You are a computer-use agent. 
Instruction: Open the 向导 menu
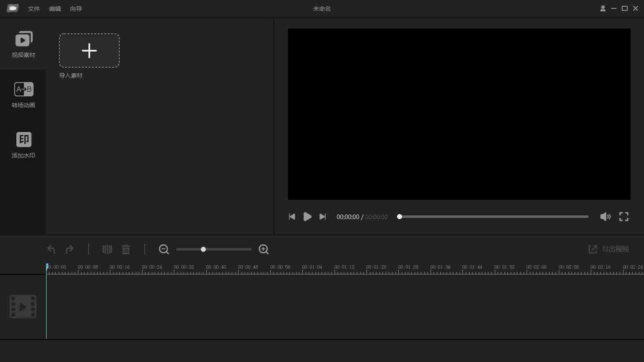click(76, 9)
